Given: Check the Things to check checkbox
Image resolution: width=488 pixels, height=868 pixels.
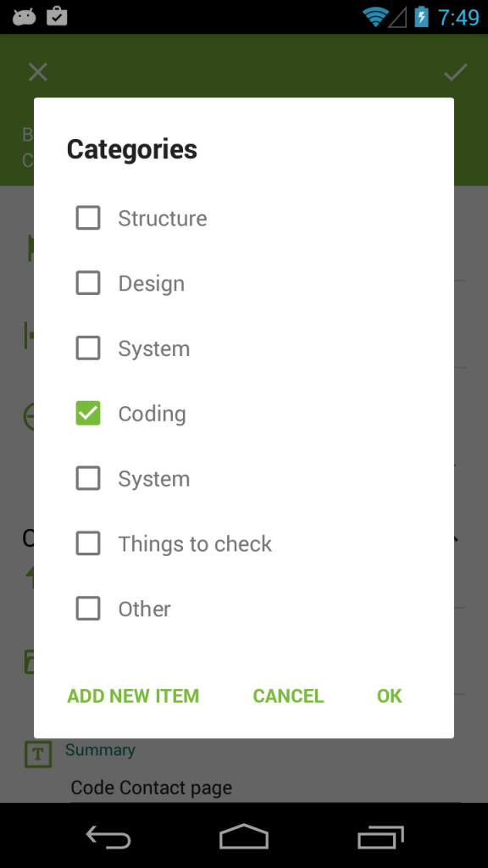Looking at the screenshot, I should [x=88, y=543].
